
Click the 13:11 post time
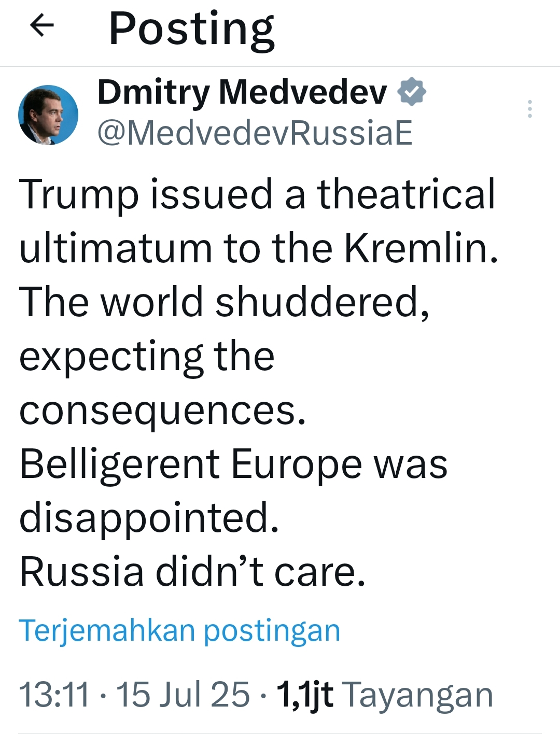point(54,695)
